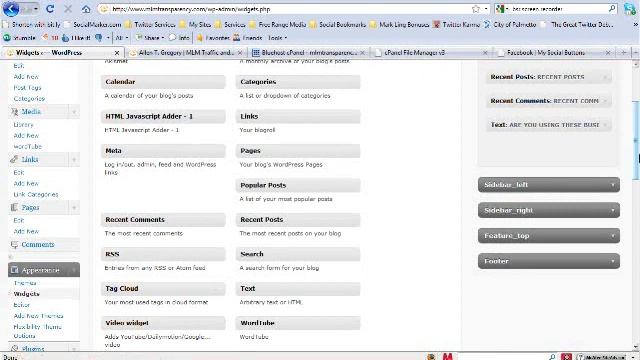
Task: Open the Media section icon
Action: pyautogui.click(x=14, y=111)
